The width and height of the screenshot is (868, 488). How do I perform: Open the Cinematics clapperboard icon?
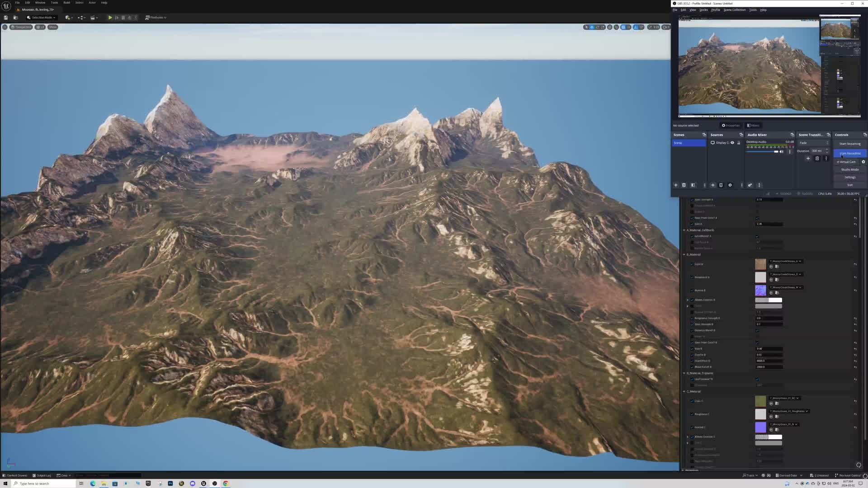[93, 17]
